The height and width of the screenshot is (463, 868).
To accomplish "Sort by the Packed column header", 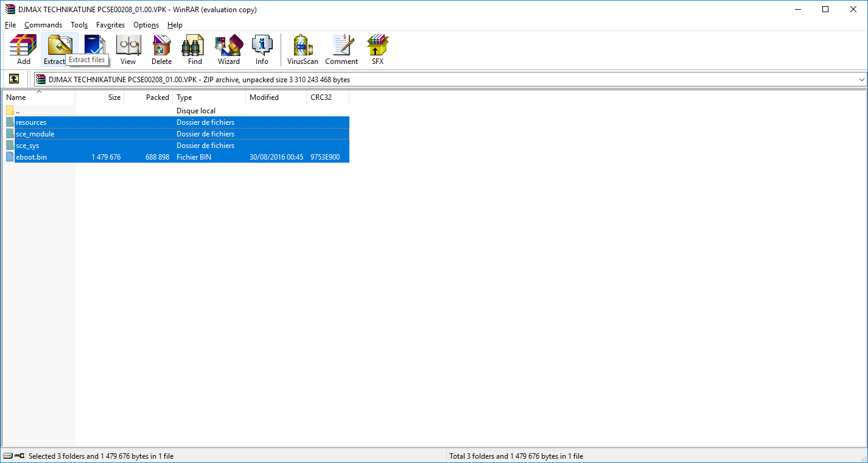I will [x=149, y=97].
